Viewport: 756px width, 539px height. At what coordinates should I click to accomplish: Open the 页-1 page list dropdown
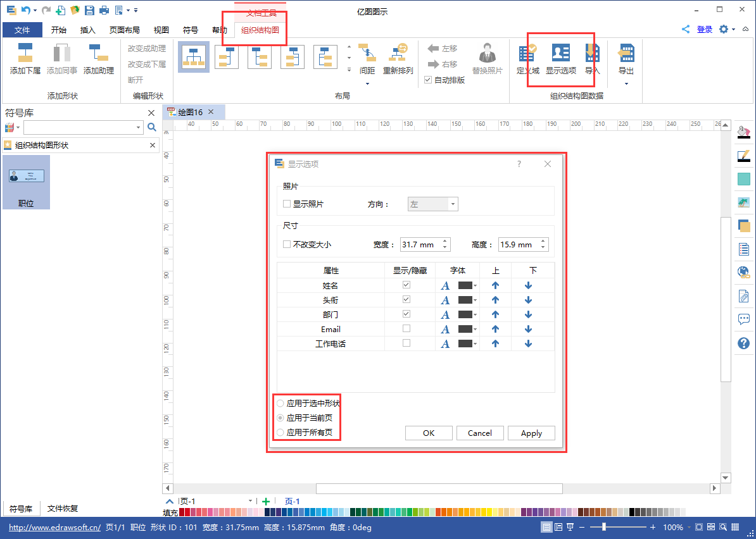click(250, 502)
